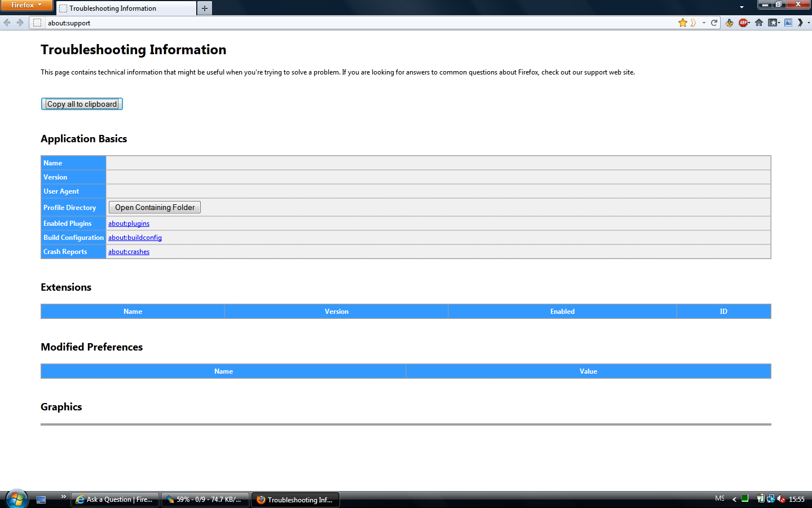Click the Adblock Plus toolbar icon
The image size is (812, 508).
coord(743,23)
